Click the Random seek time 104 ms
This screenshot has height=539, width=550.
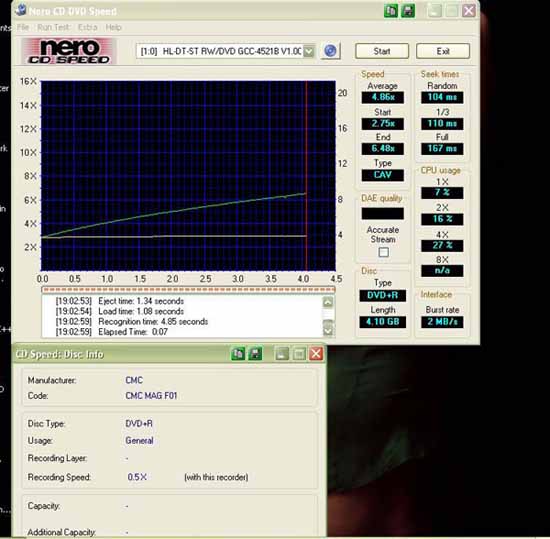coord(442,97)
